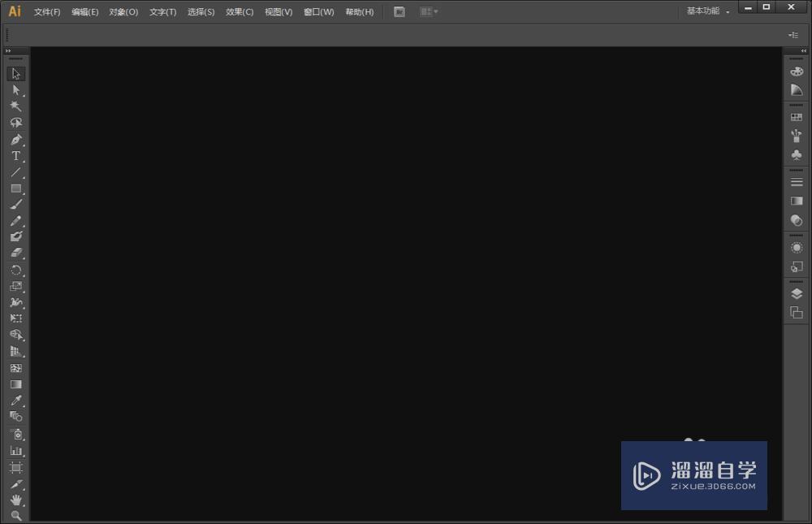Open the 编辑(E) menu
Screen dimensions: 812x524
(x=85, y=12)
